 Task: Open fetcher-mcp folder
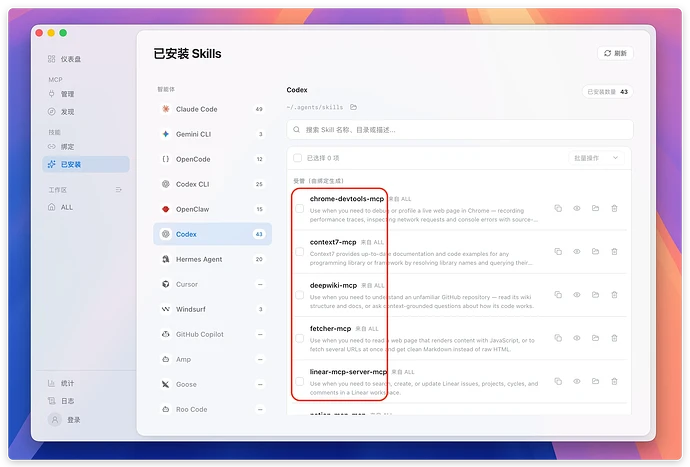coord(595,338)
